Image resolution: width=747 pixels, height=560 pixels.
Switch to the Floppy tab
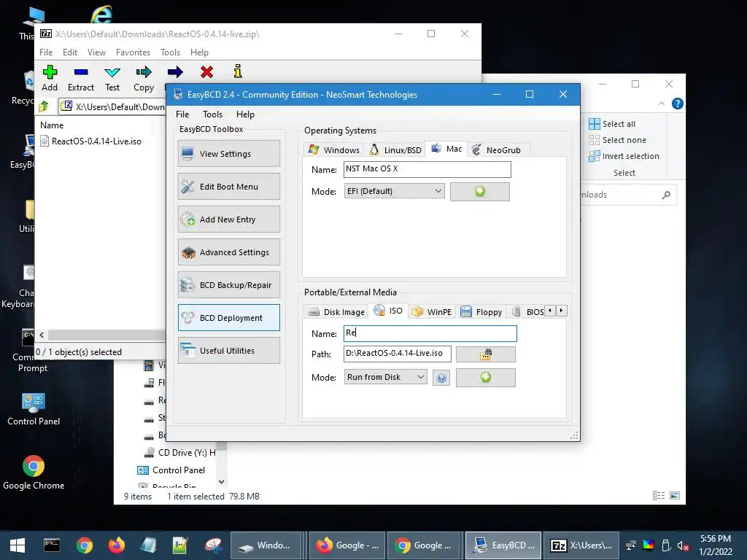[x=481, y=312]
